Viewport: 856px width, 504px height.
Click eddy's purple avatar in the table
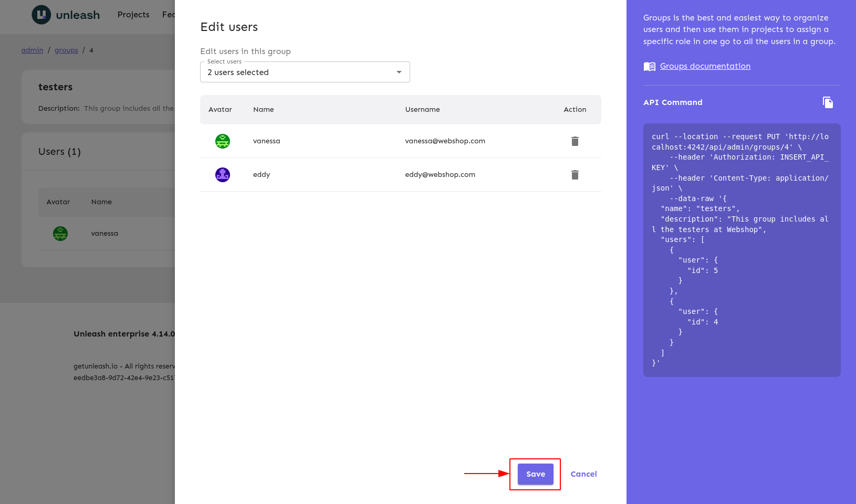[222, 174]
